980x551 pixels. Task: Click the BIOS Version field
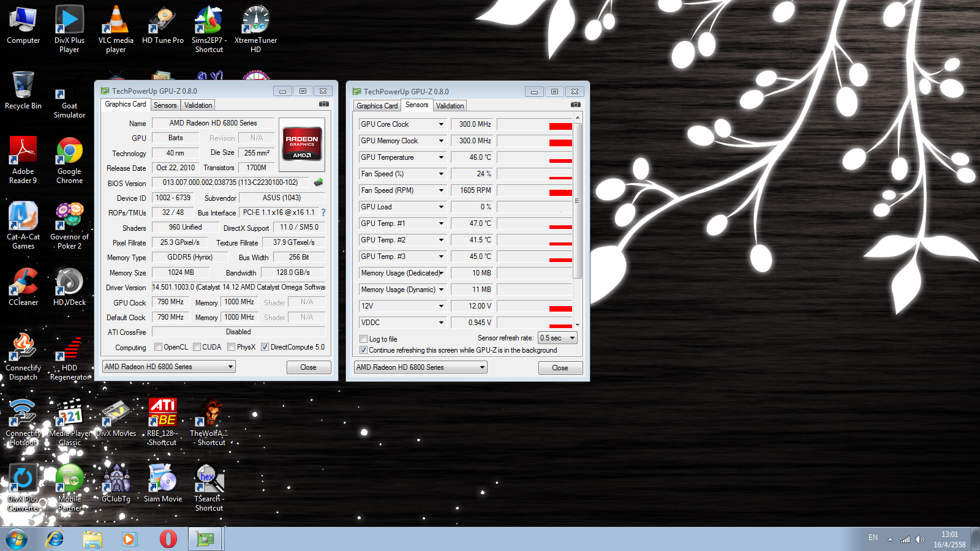coord(230,182)
